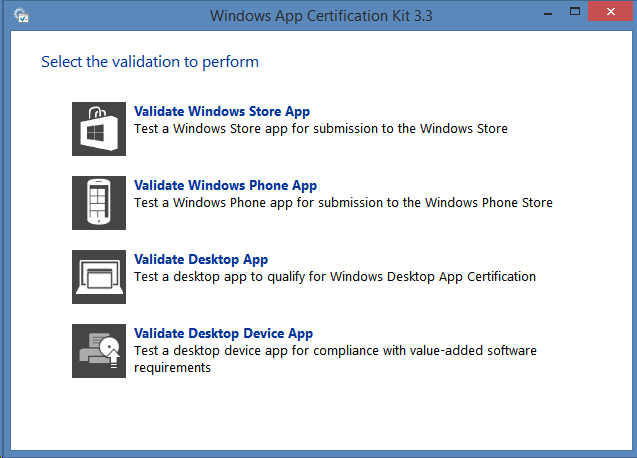Open Validate Desktop Device App link

point(223,333)
